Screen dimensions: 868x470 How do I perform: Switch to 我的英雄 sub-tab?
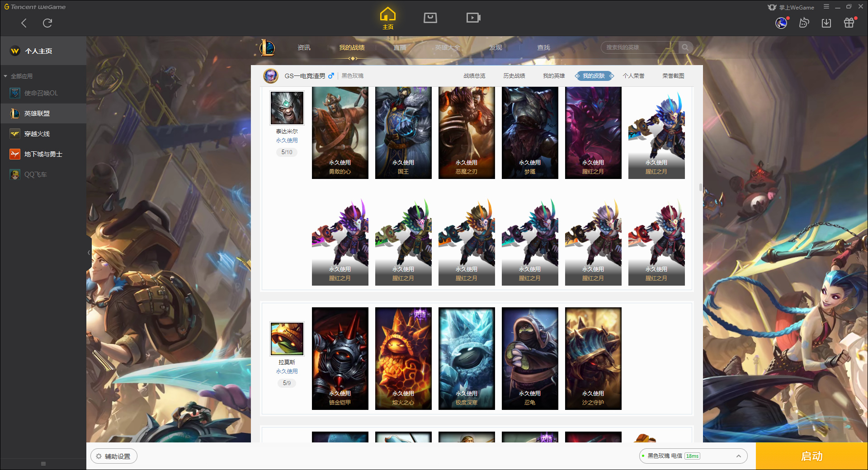(554, 76)
